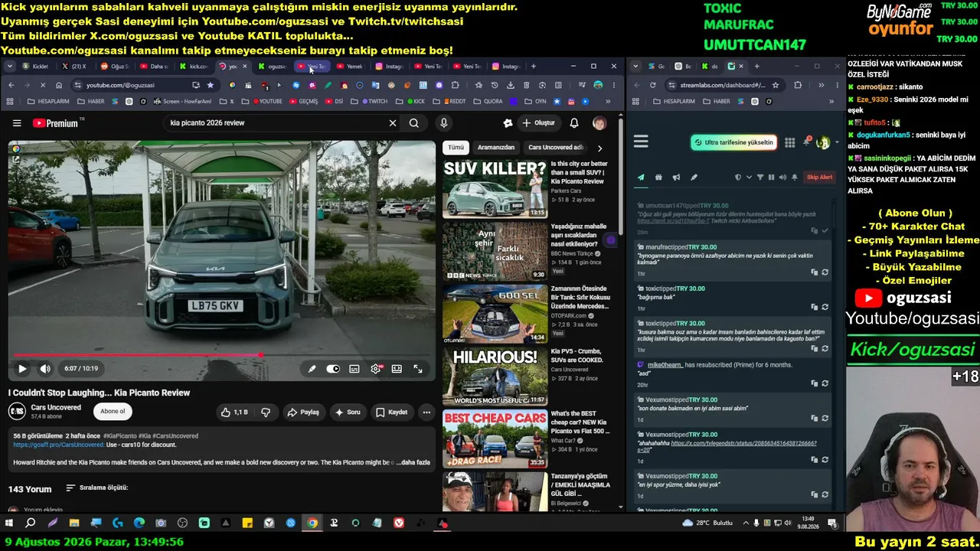Like the Kia Picanto video
Image resolution: width=980 pixels, height=551 pixels.
tap(234, 412)
